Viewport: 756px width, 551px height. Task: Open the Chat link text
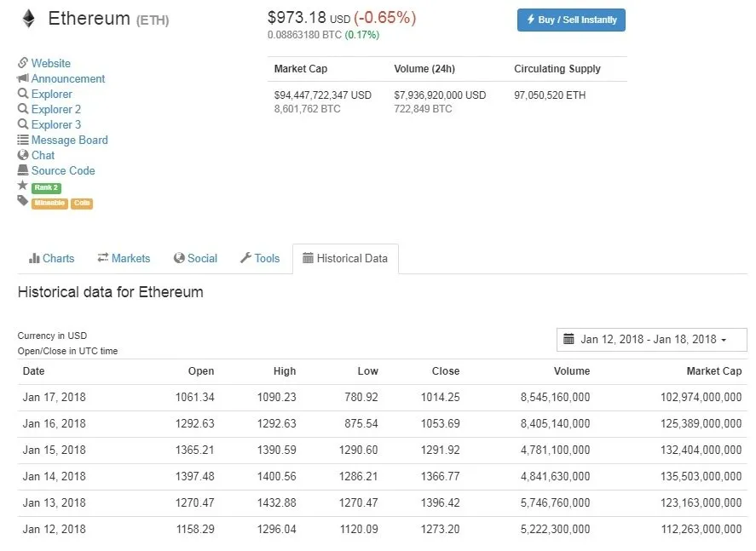[x=43, y=155]
